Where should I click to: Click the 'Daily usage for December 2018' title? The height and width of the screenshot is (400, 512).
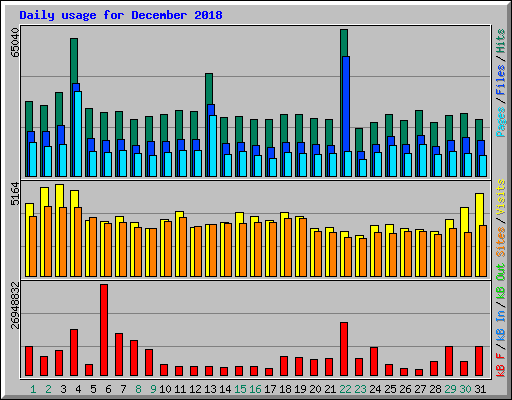point(121,15)
